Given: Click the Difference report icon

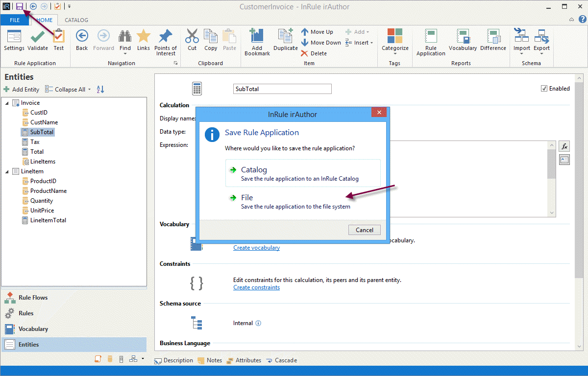Looking at the screenshot, I should [x=493, y=37].
